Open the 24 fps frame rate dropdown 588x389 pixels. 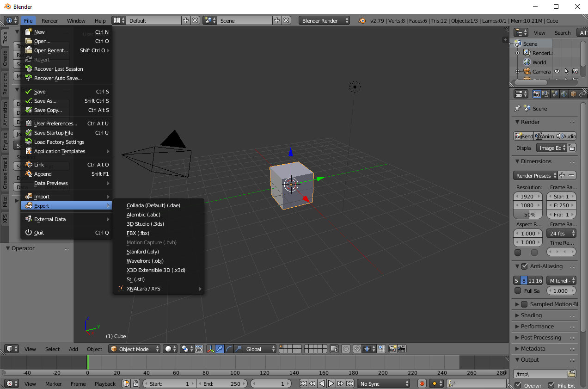[x=561, y=233]
